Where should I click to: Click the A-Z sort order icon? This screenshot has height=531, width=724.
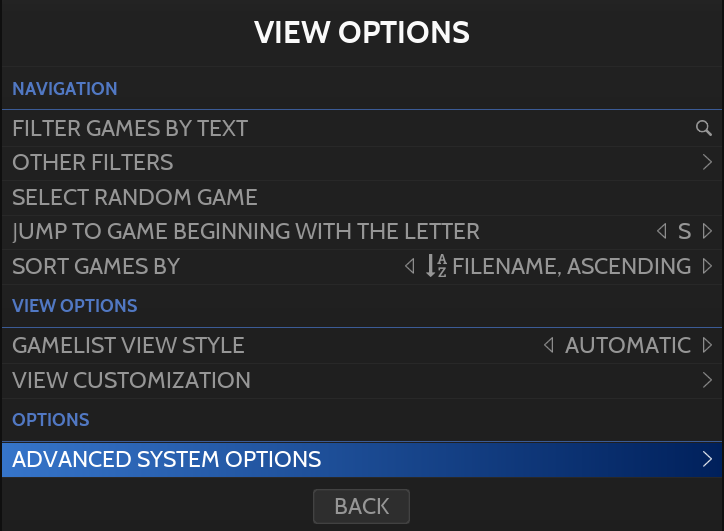[x=436, y=266]
